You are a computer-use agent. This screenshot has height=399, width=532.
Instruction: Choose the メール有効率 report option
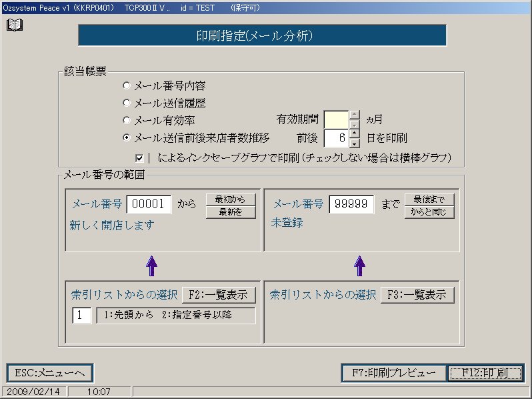coord(127,120)
